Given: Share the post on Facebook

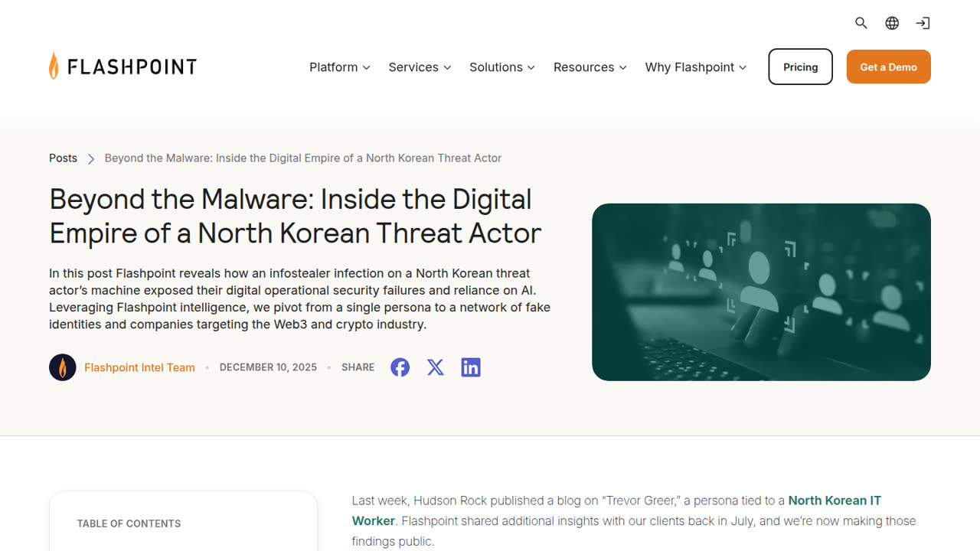Looking at the screenshot, I should tap(400, 367).
